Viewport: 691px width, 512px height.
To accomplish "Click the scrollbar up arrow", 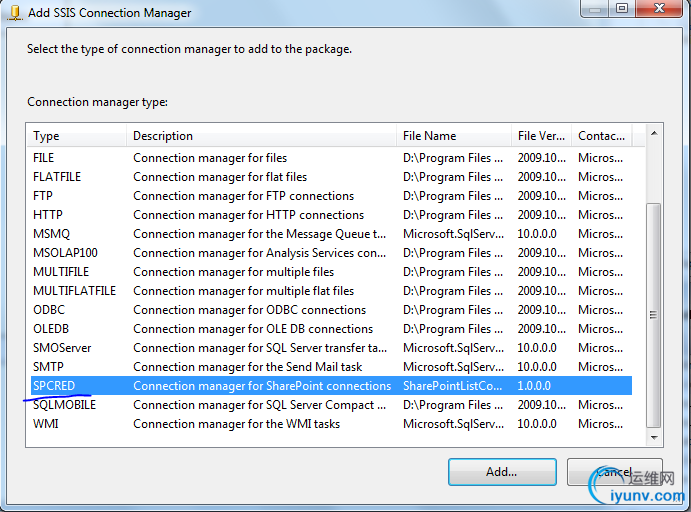I will pos(654,133).
